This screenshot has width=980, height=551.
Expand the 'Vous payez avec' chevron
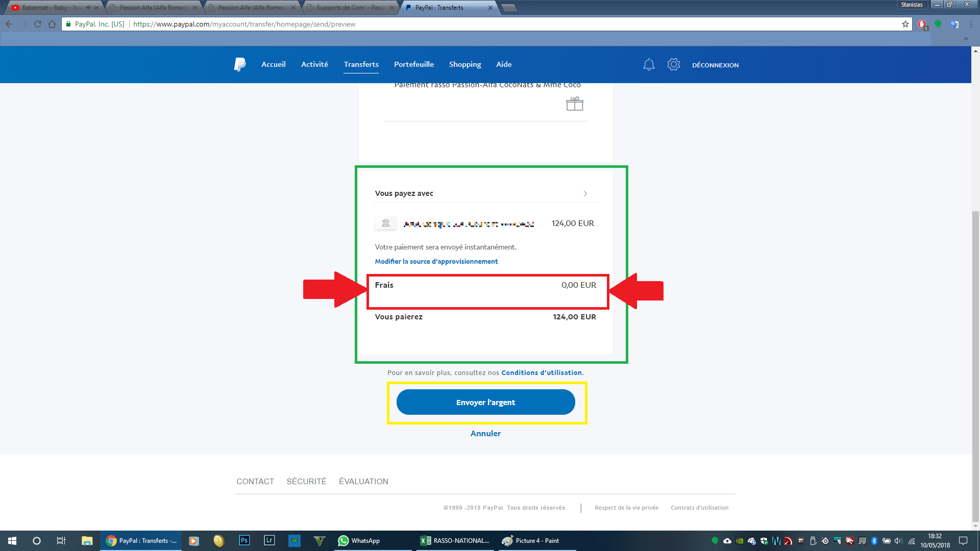pos(585,194)
